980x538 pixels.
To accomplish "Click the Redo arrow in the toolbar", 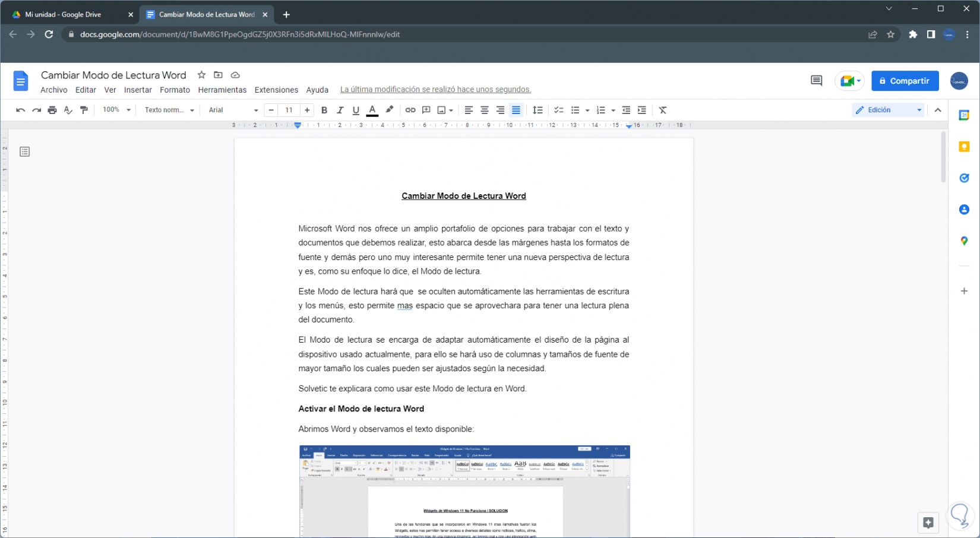I will point(37,110).
